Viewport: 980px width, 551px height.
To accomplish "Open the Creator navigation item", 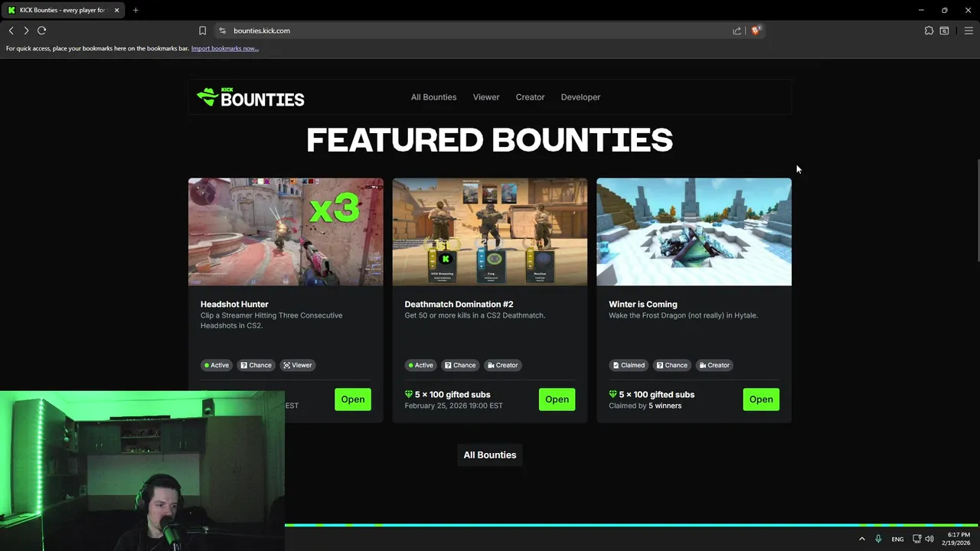I will pyautogui.click(x=530, y=97).
